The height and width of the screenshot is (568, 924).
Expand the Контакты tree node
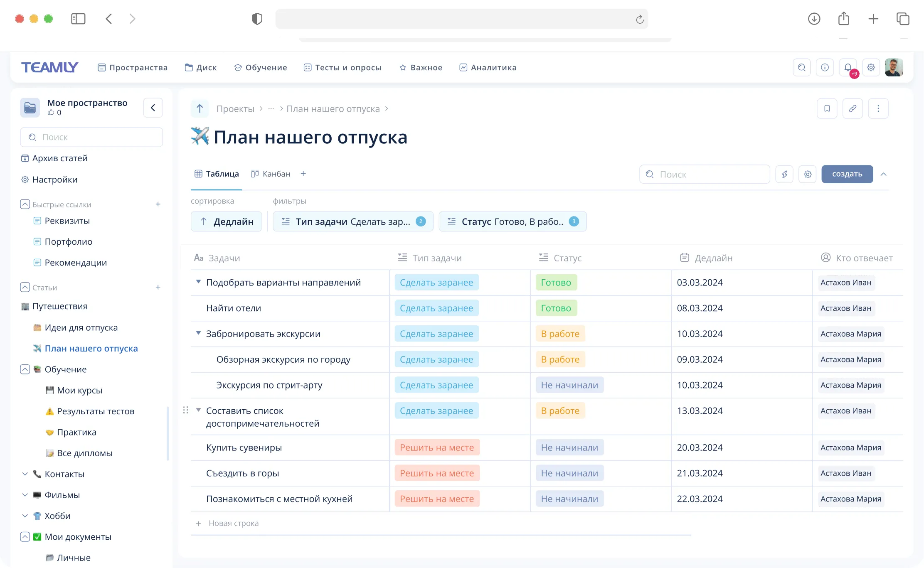pyautogui.click(x=25, y=474)
